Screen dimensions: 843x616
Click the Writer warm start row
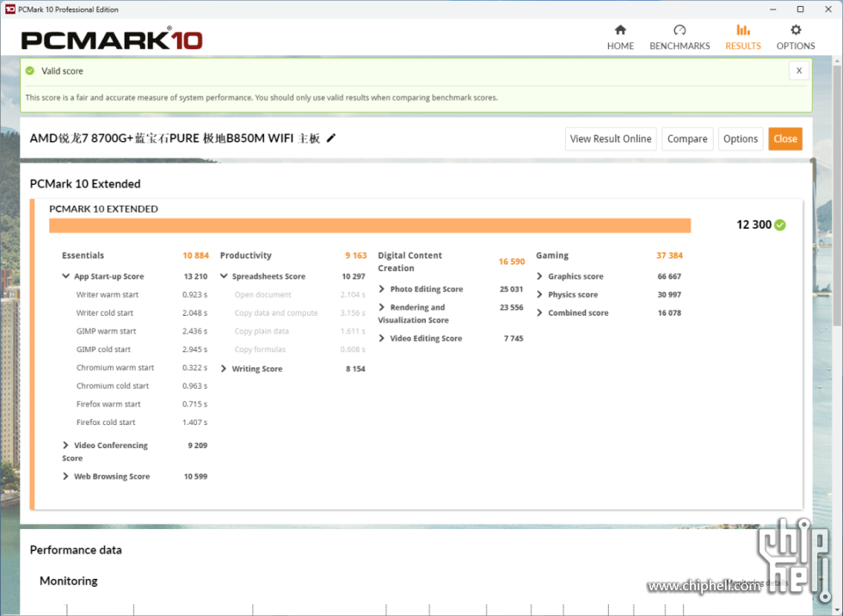[141, 294]
